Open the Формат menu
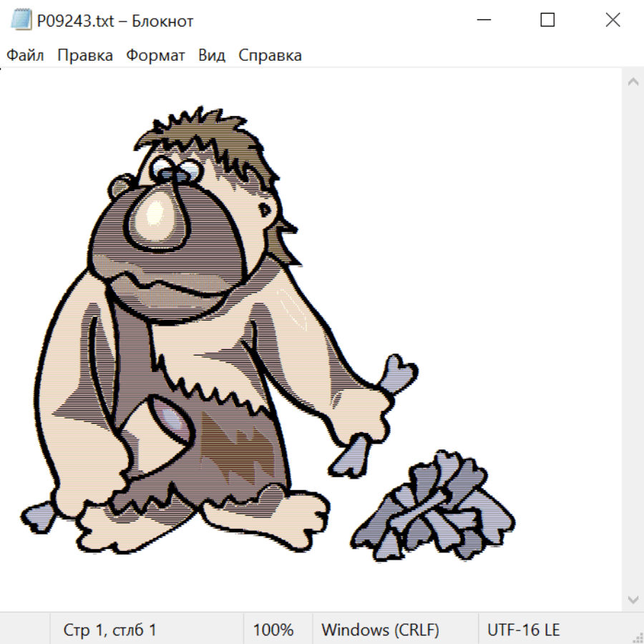Screen dimensions: 644x644 coord(155,56)
